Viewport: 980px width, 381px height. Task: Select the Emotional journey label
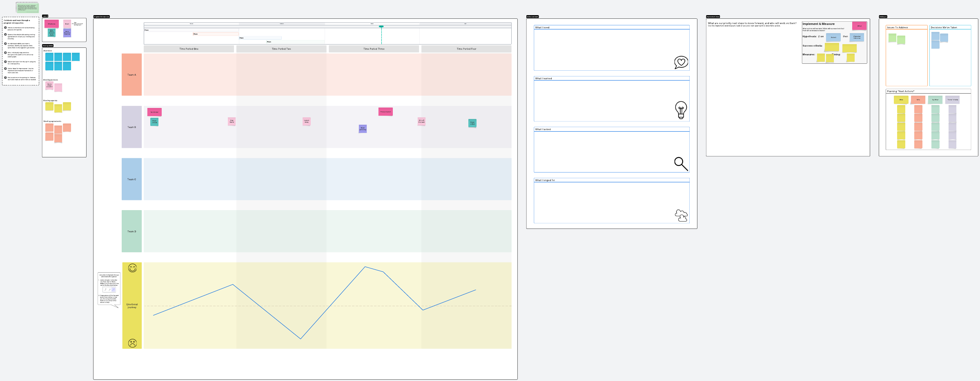click(x=132, y=306)
